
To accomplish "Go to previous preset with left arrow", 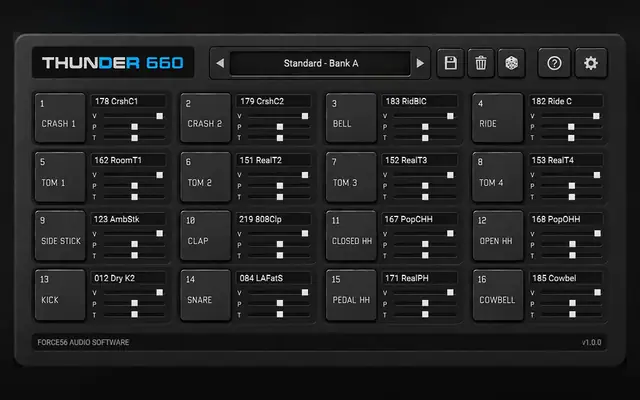I will [220, 63].
